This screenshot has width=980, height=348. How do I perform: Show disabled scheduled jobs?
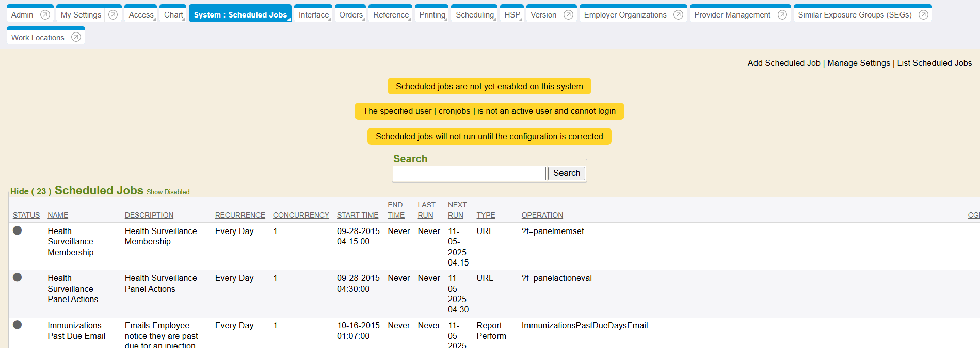click(168, 192)
